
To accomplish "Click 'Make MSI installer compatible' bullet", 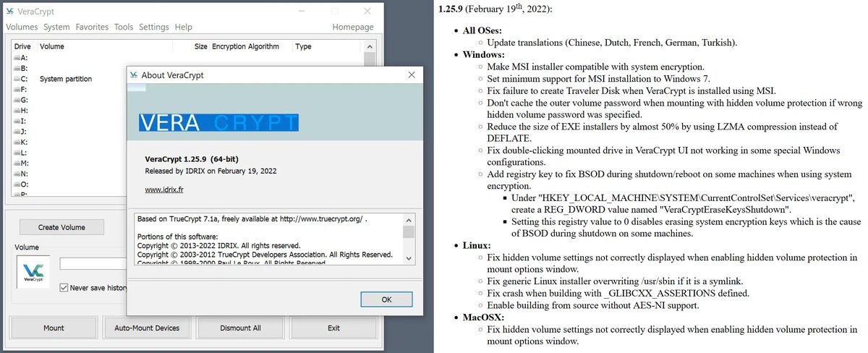I will pyautogui.click(x=595, y=66).
